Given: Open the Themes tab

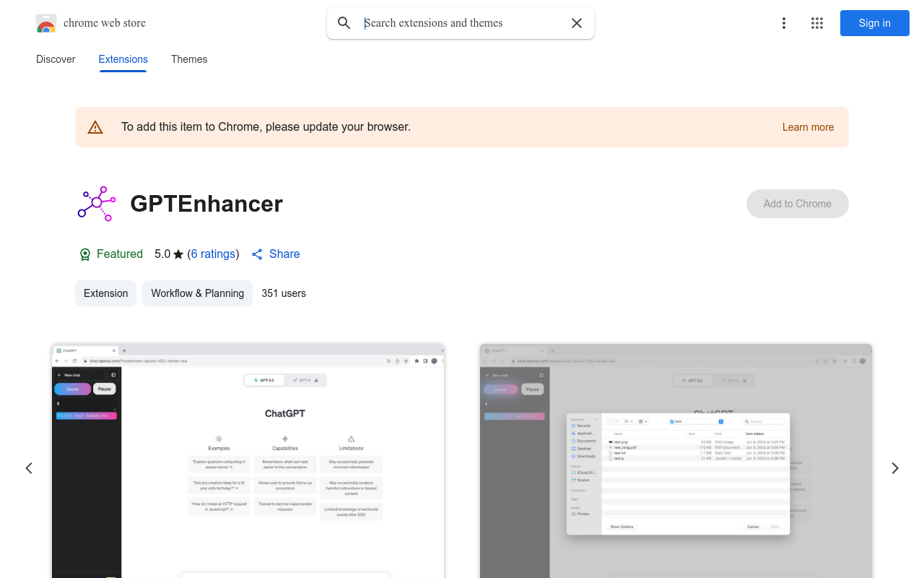Looking at the screenshot, I should pos(189,59).
